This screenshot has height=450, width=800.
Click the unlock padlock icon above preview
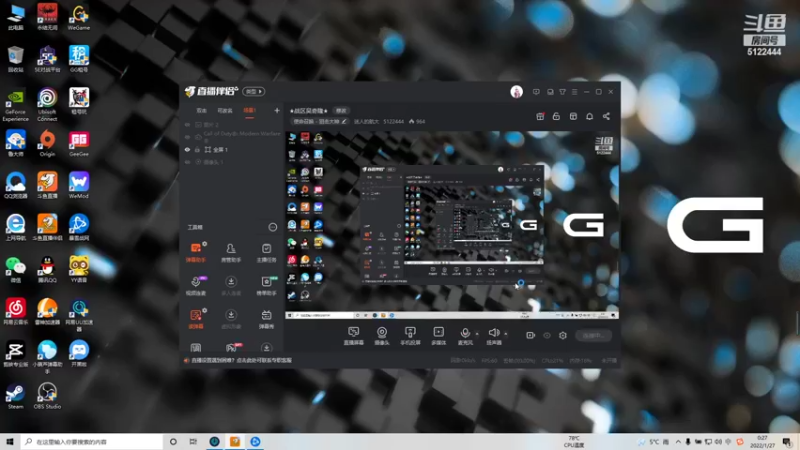556,116
